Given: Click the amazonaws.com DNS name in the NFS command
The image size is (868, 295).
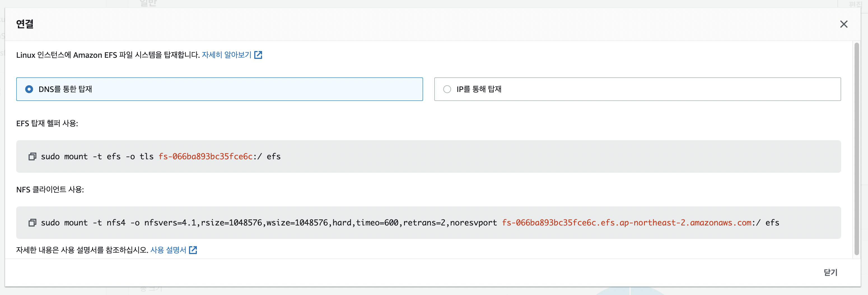Looking at the screenshot, I should coord(627,223).
